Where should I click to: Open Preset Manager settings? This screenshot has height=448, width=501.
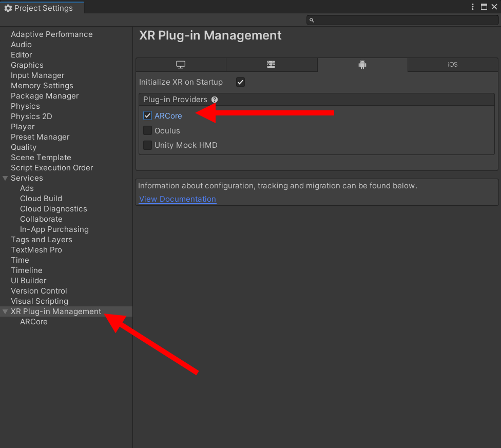[x=40, y=137]
